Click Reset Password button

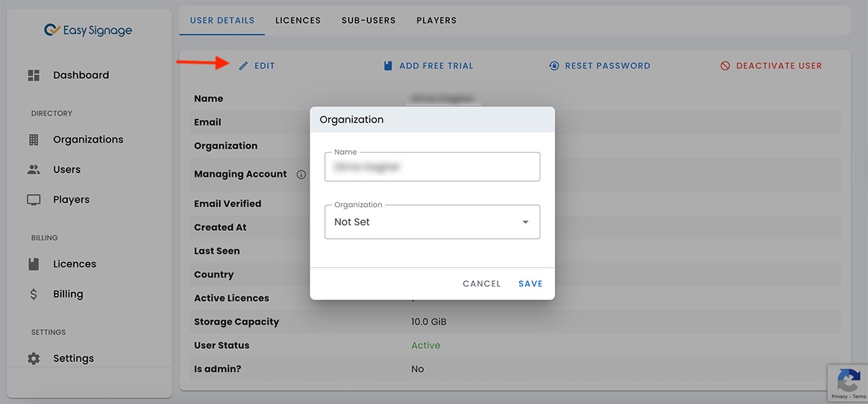600,66
